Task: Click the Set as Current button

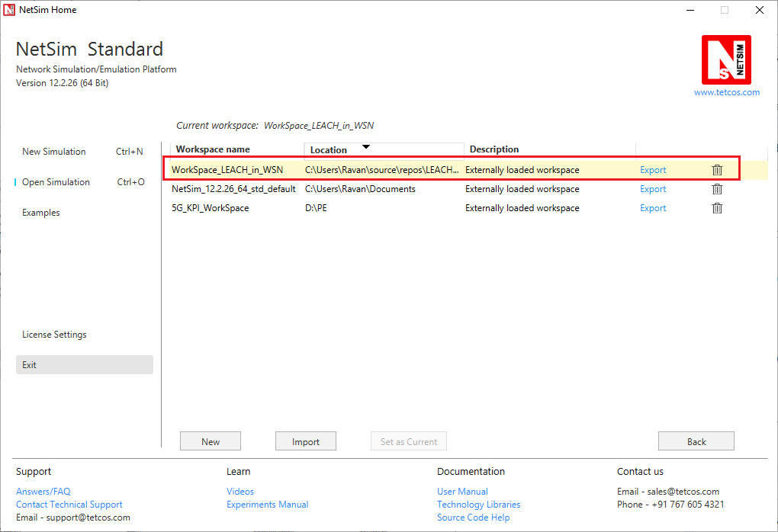Action: point(409,441)
